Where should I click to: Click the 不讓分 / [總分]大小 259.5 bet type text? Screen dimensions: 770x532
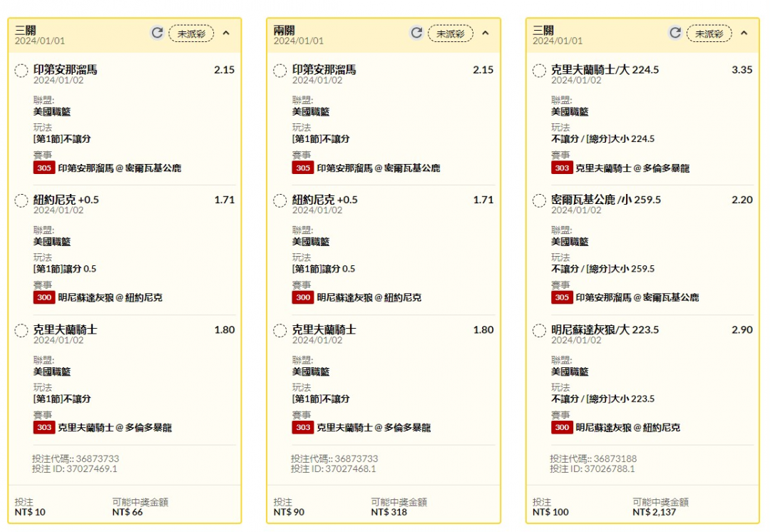pos(602,269)
